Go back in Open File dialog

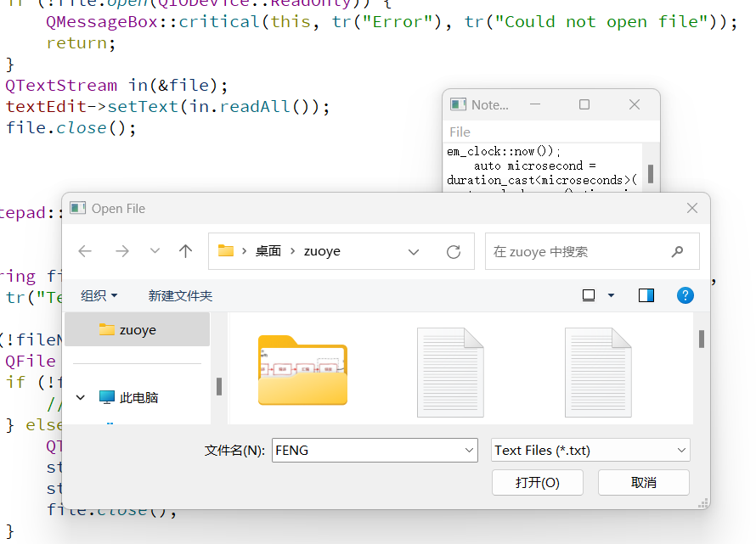85,251
